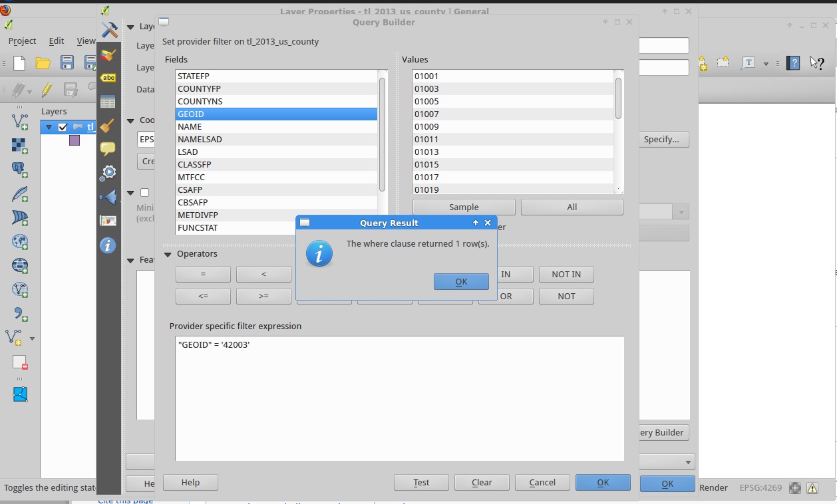Open the Labels tab icon marked abc
This screenshot has width=837, height=504.
tap(108, 78)
